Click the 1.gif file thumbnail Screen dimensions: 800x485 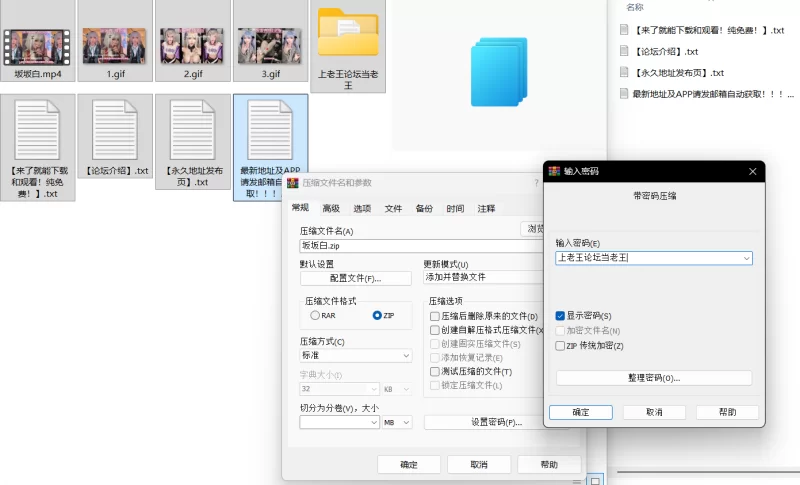(x=115, y=38)
